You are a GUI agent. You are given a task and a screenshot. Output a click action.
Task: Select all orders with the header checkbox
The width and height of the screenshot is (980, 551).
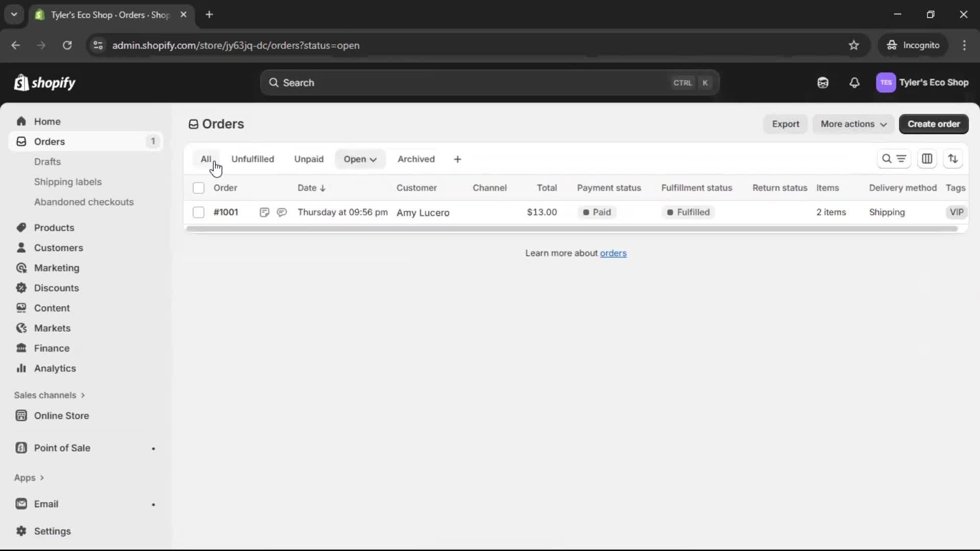click(199, 188)
